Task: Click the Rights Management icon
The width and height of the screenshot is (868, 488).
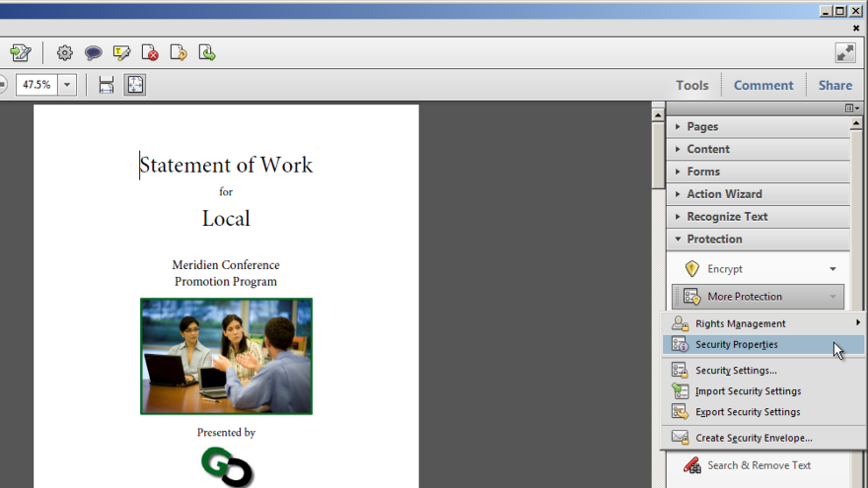Action: coord(680,323)
